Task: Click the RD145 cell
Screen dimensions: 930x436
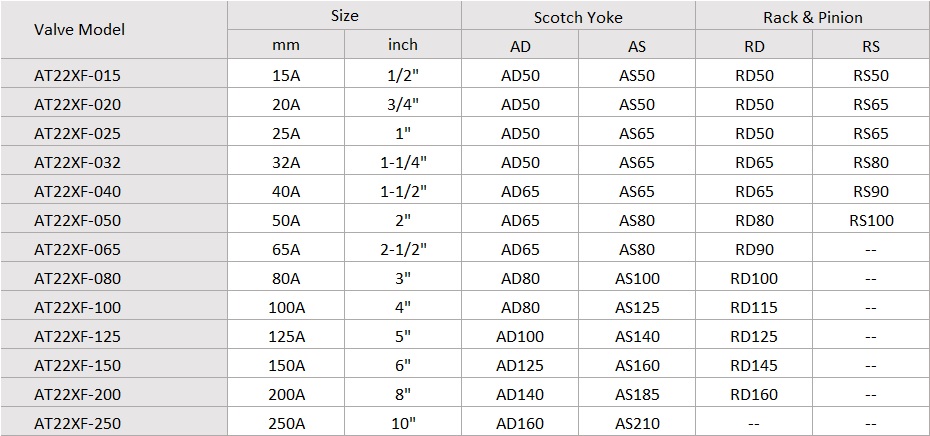Action: point(754,366)
